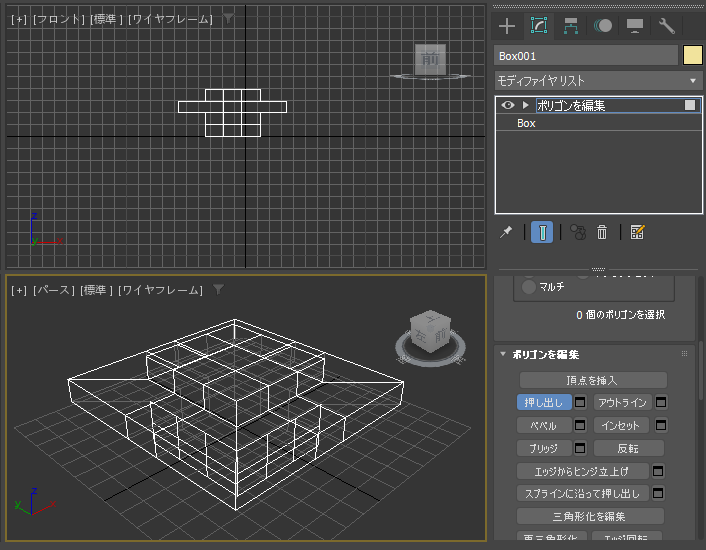The height and width of the screenshot is (550, 706).
Task: Open ブリッジ settings box
Action: click(x=580, y=448)
